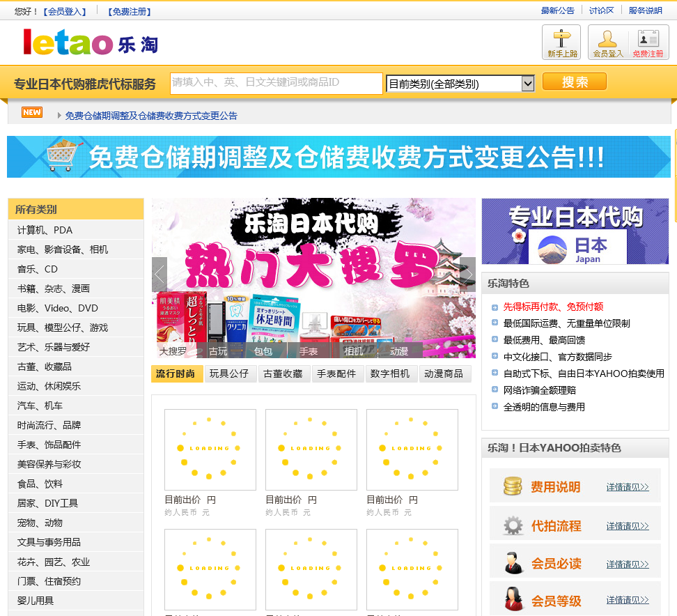Viewport: 677px width, 616px height.
Task: Open the 最新公告 link
Action: (558, 10)
